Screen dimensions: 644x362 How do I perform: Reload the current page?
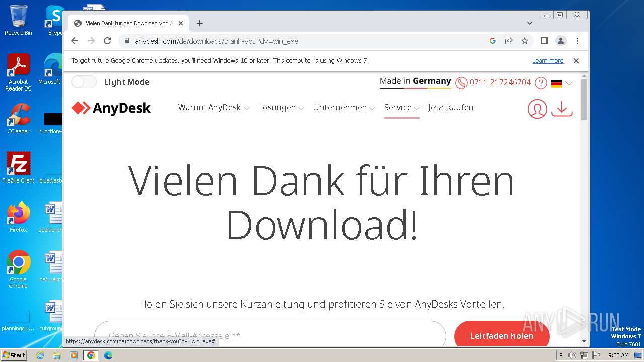[x=107, y=41]
